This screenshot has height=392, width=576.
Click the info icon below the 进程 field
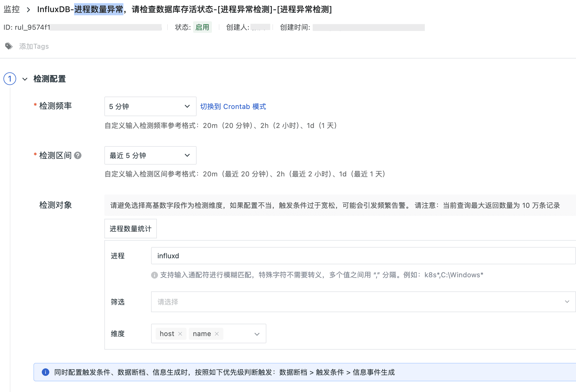155,275
